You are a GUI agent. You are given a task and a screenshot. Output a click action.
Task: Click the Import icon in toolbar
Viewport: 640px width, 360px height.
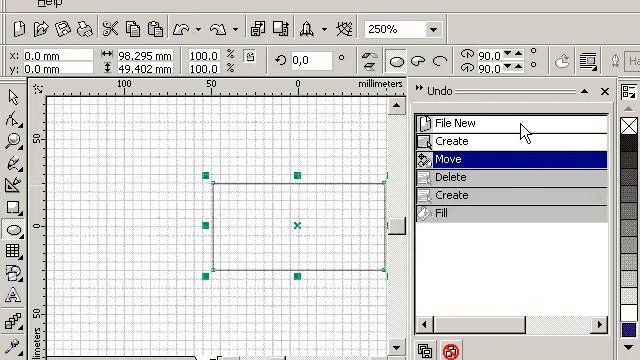tap(258, 29)
